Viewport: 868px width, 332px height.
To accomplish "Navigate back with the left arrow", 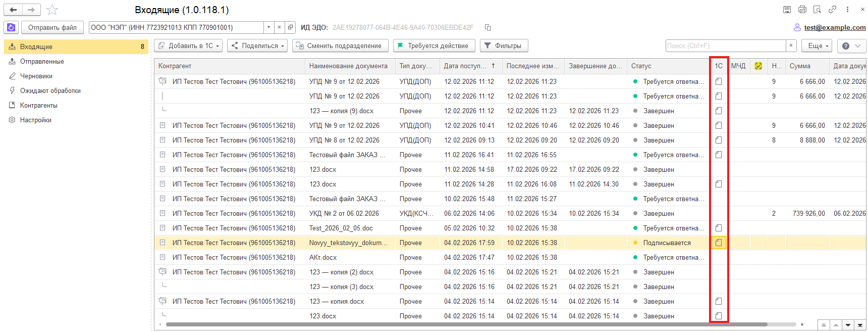I will 14,10.
